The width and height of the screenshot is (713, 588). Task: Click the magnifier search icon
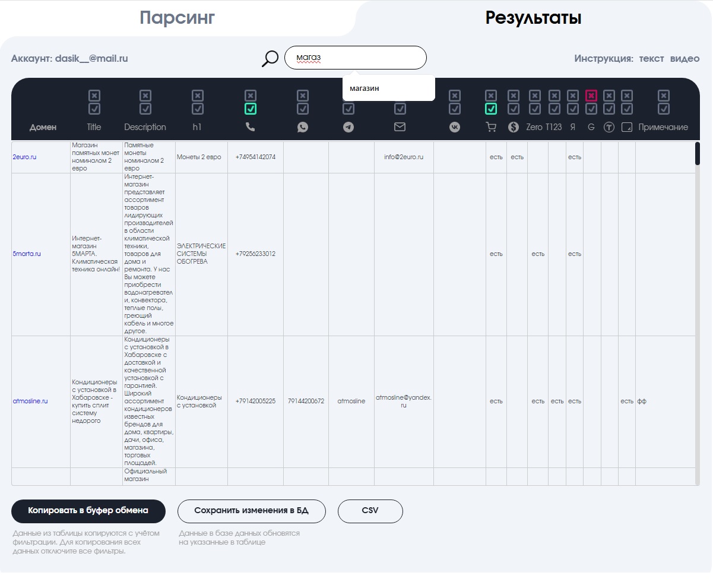tap(270, 58)
